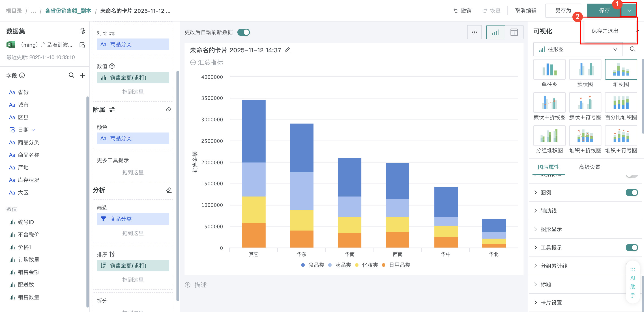Expand the 日期 field dropdown arrow
The width and height of the screenshot is (644, 312).
pyautogui.click(x=33, y=130)
